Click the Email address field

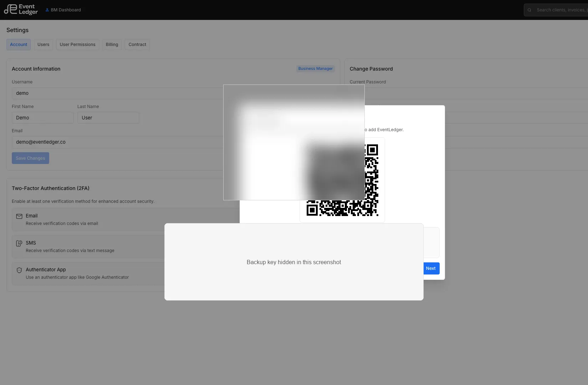(x=118, y=142)
